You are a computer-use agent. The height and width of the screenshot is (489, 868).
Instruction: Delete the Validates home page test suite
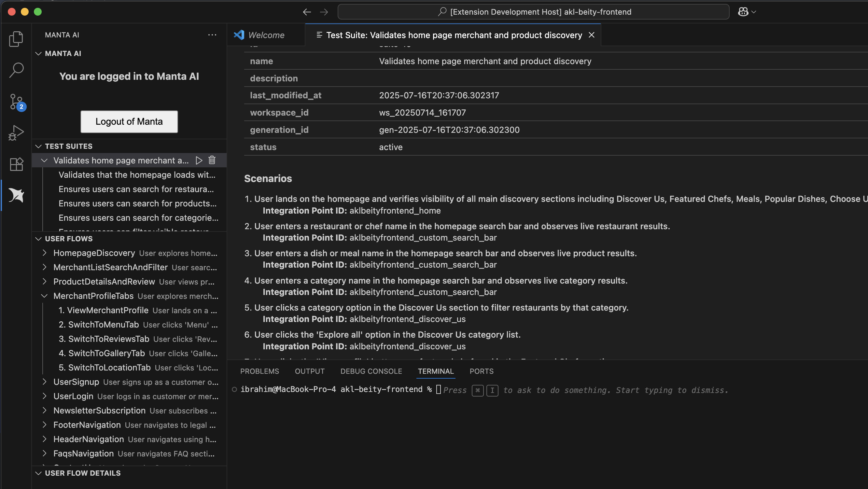coord(212,161)
